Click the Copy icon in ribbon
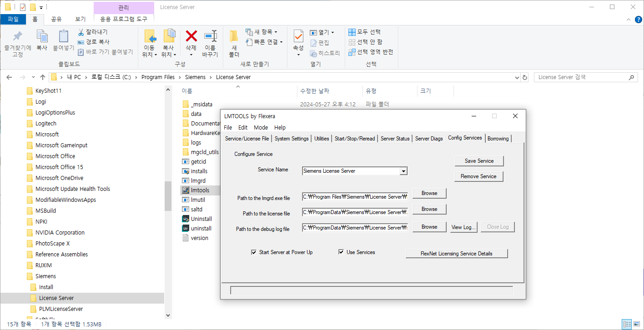Screen dimensions: 644x330 pyautogui.click(x=42, y=36)
